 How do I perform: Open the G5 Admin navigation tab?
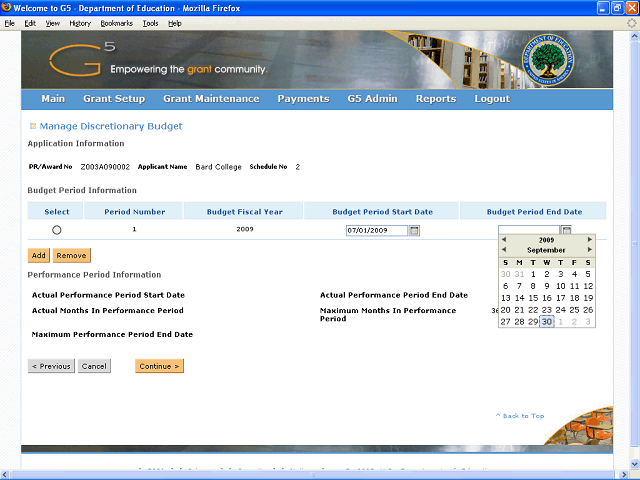click(x=372, y=99)
